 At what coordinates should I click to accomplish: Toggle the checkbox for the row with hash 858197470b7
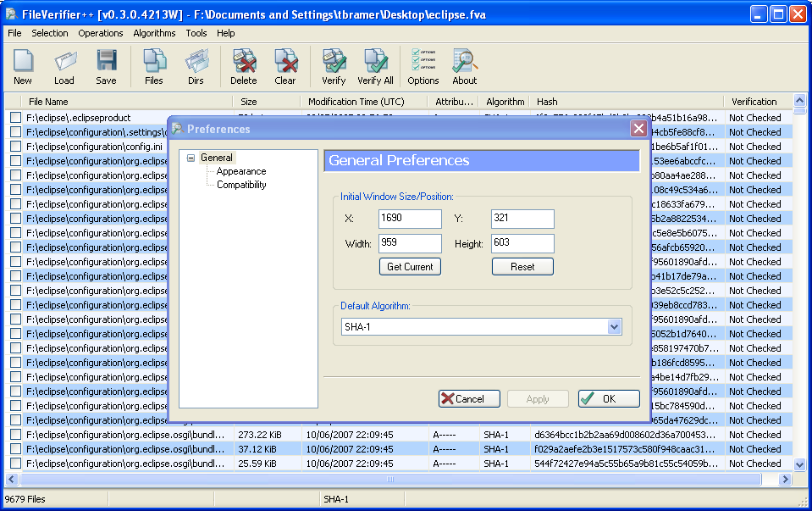[x=15, y=348]
